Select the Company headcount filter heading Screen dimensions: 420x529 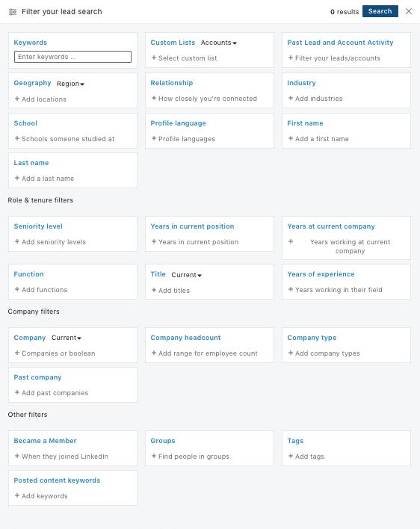(185, 338)
